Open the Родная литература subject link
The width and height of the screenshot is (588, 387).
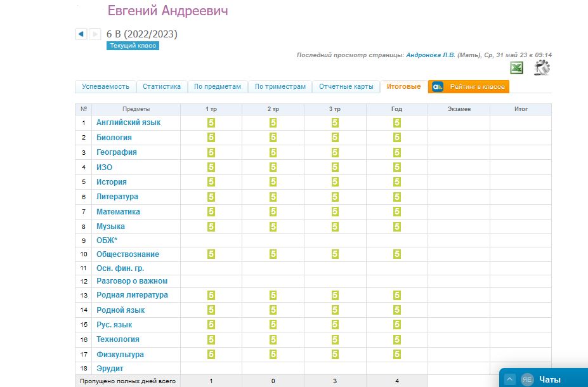[x=132, y=295]
